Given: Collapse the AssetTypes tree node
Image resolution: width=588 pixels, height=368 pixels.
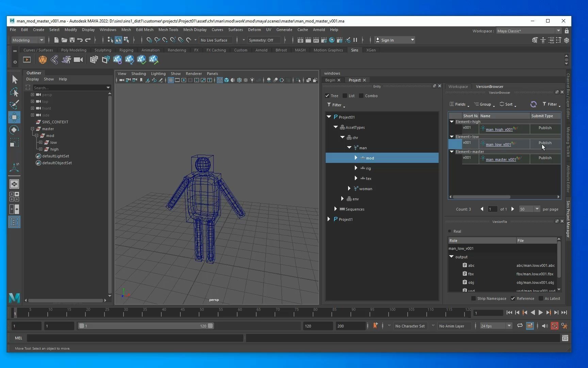Looking at the screenshot, I should [336, 127].
